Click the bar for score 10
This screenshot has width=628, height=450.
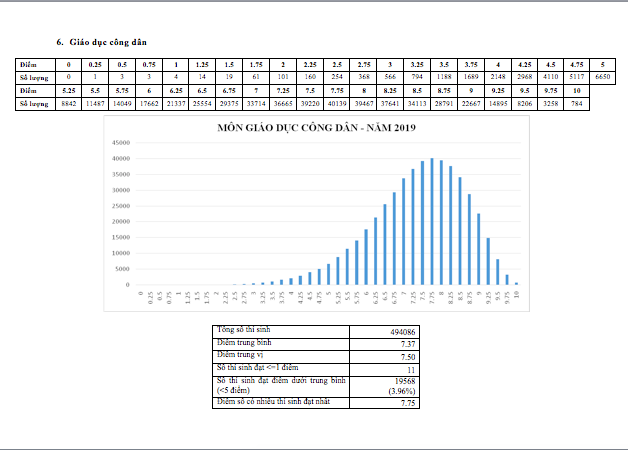pyautogui.click(x=517, y=283)
